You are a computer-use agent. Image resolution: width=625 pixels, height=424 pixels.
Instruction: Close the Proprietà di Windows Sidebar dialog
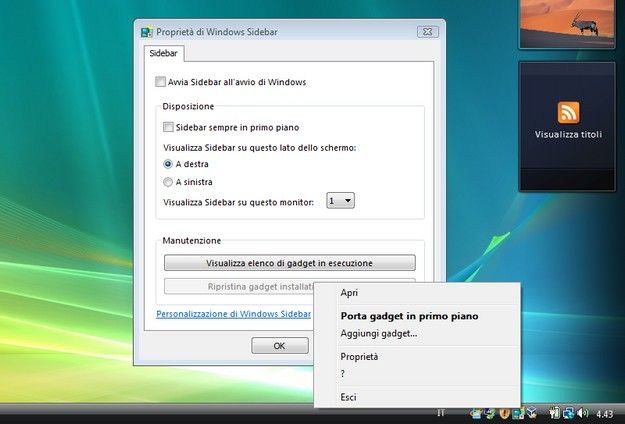click(428, 31)
